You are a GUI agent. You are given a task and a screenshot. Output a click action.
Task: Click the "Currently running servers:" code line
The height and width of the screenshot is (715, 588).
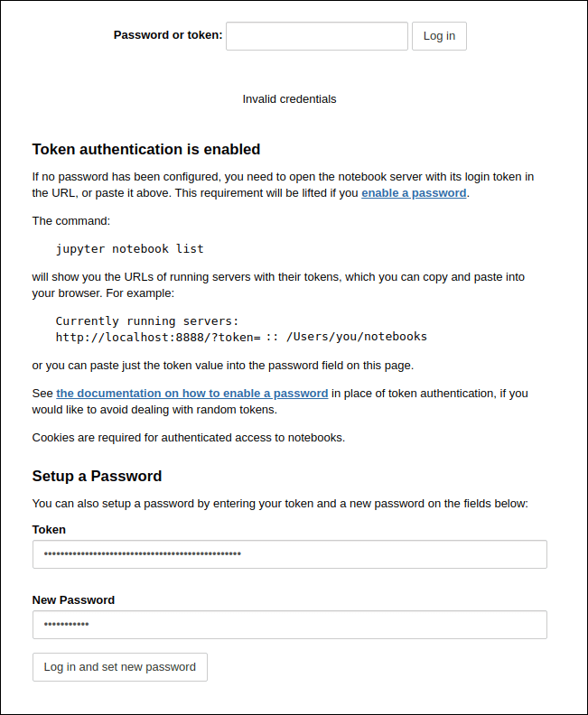145,321
